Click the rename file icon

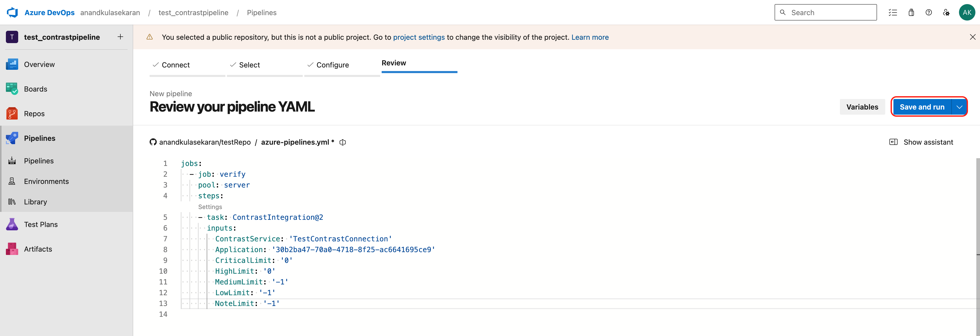(x=342, y=142)
